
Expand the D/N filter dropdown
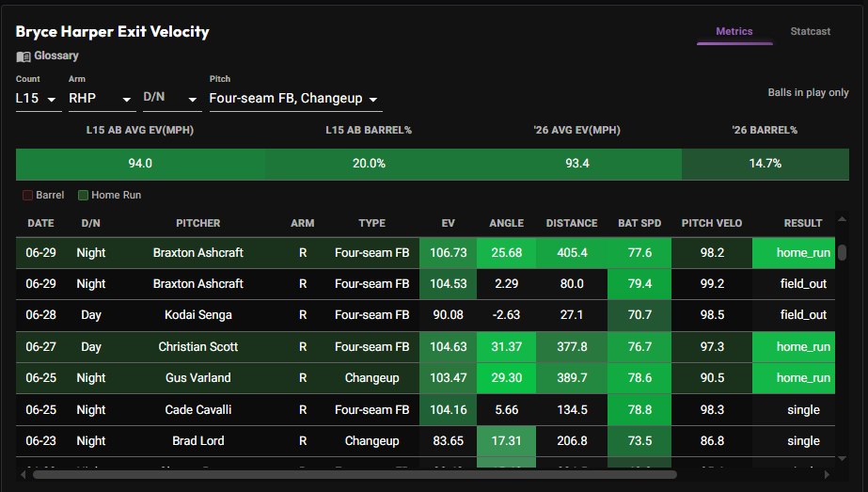tap(170, 99)
